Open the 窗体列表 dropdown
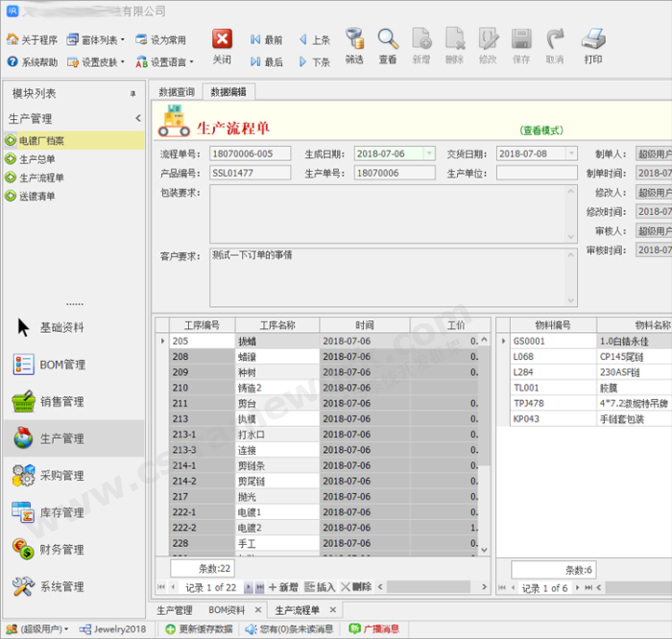 pyautogui.click(x=101, y=40)
